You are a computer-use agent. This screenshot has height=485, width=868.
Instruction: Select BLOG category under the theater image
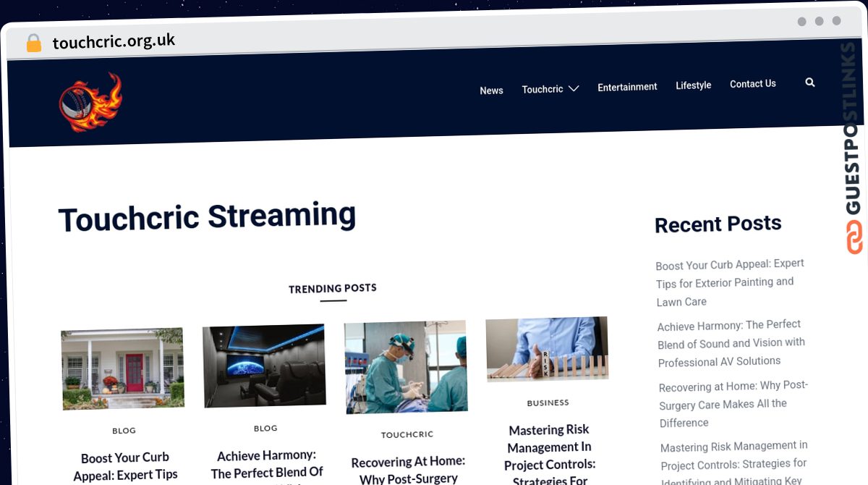click(x=265, y=429)
